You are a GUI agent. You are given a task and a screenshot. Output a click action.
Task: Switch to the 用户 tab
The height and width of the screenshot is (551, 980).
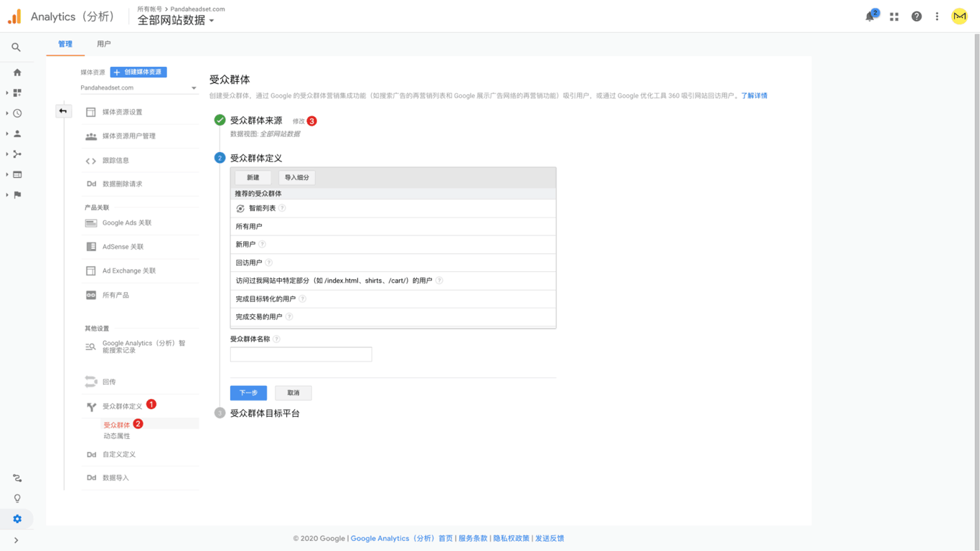[x=104, y=44]
